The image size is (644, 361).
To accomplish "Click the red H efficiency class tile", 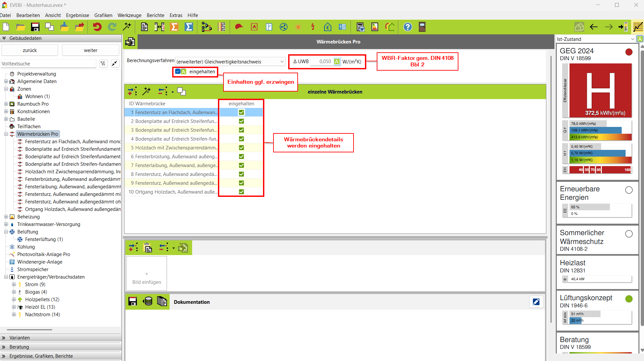I will pyautogui.click(x=600, y=90).
